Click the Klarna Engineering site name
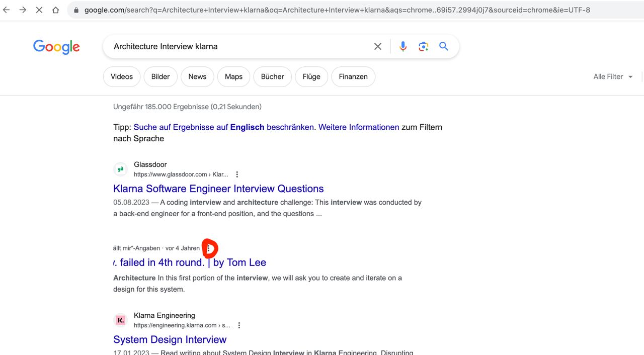Image resolution: width=644 pixels, height=355 pixels. pyautogui.click(x=165, y=315)
